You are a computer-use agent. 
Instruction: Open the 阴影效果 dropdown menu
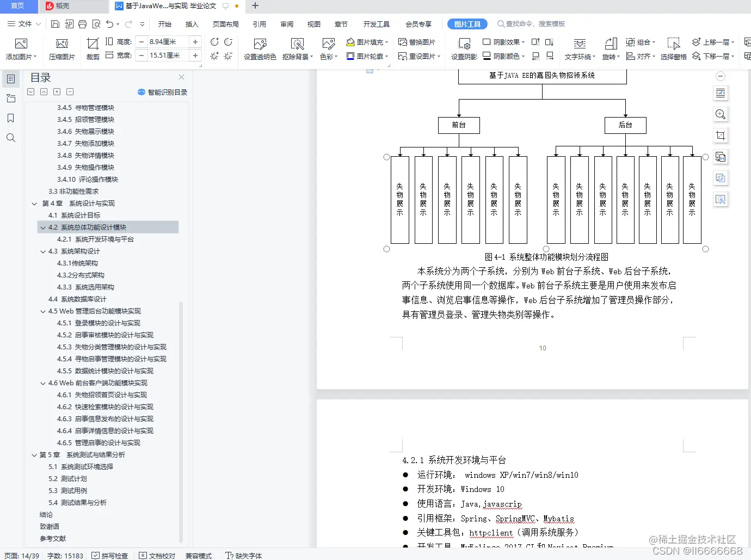(502, 41)
